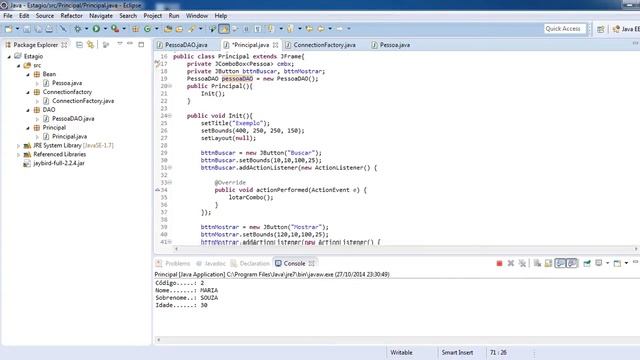This screenshot has height=360, width=640.
Task: Open the File menu
Action: (x=8, y=16)
